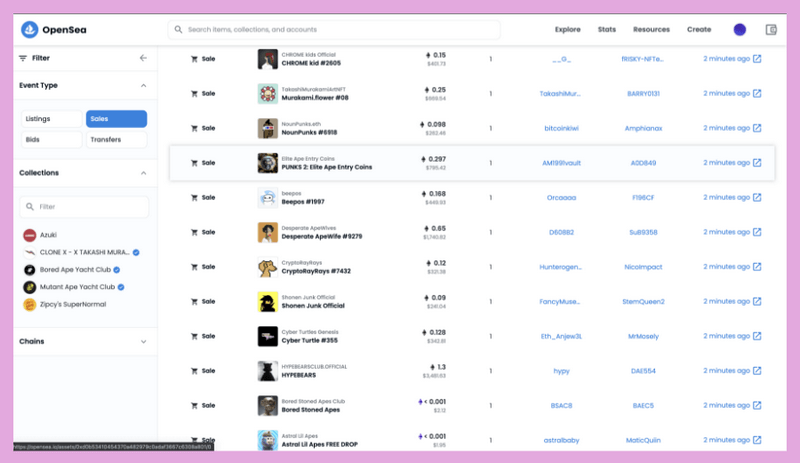Click the CLONE X collection icon
The width and height of the screenshot is (800, 463).
(30, 253)
